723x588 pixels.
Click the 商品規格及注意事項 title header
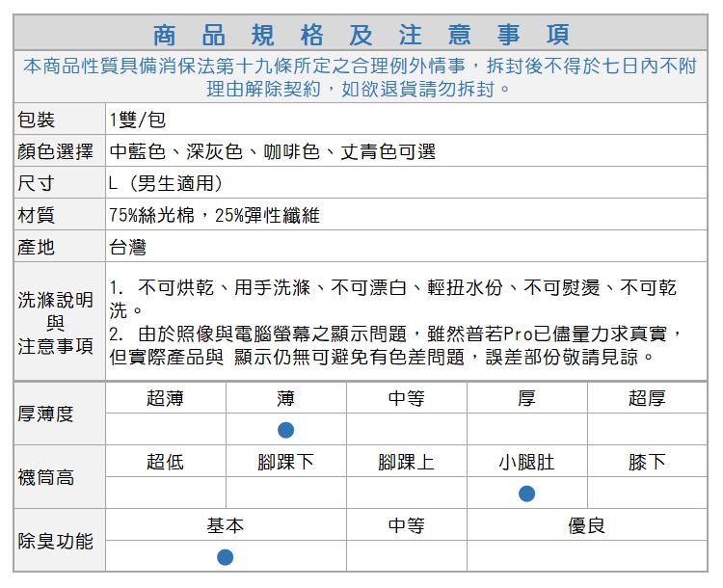[361, 35]
